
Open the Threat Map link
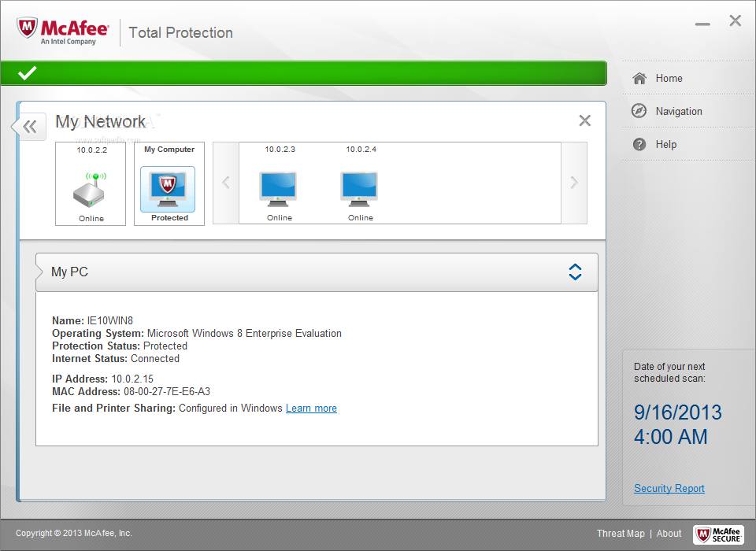pos(621,533)
